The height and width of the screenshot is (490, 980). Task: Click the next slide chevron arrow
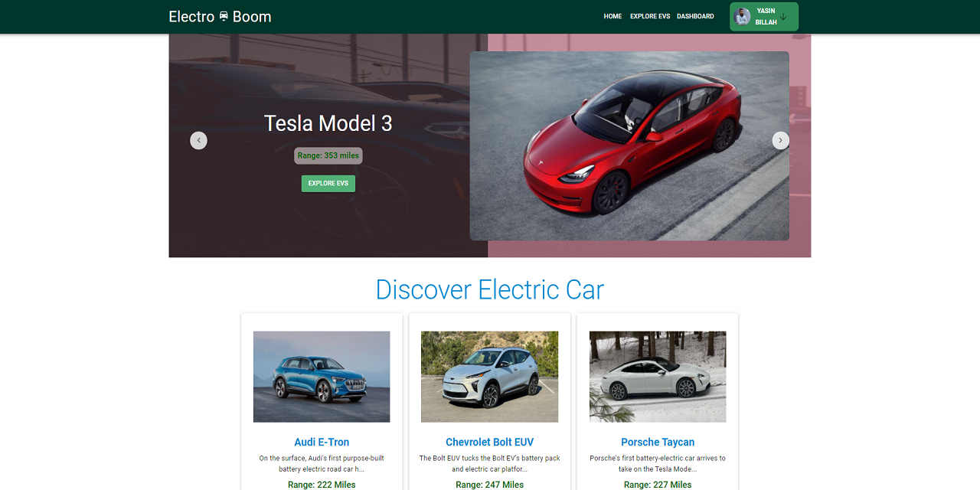point(780,140)
